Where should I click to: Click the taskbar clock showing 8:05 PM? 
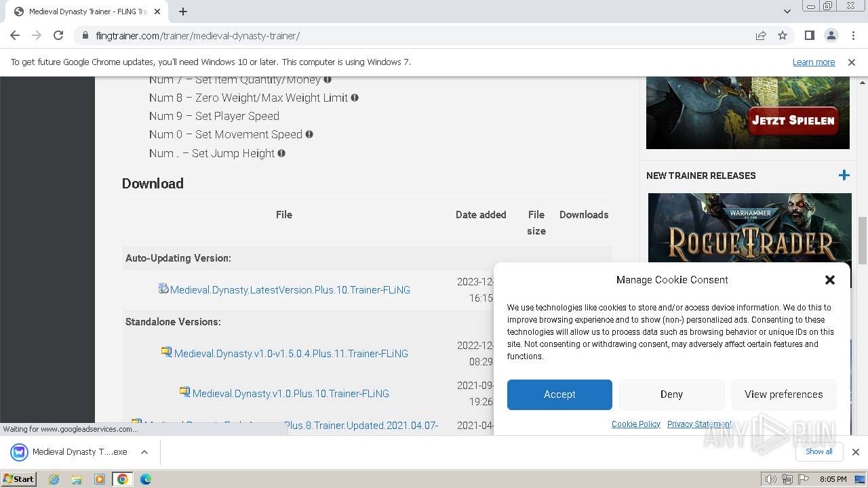point(833,479)
